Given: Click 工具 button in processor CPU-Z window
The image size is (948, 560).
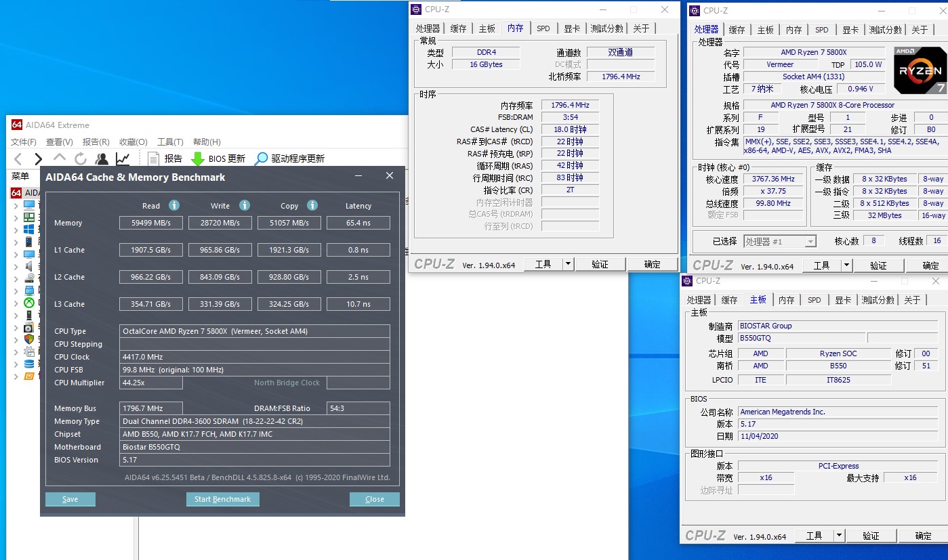Looking at the screenshot, I should click(x=822, y=265).
